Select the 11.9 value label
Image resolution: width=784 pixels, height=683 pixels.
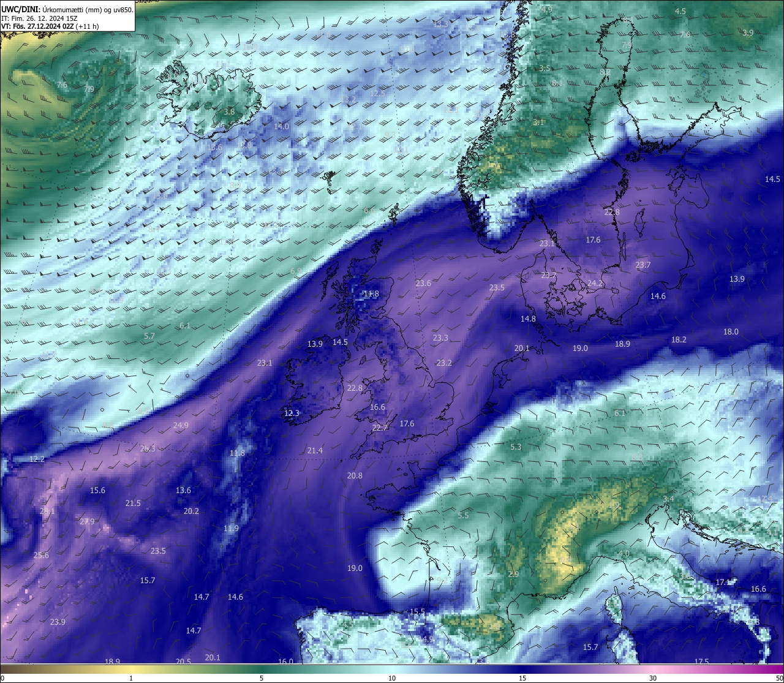pos(231,529)
